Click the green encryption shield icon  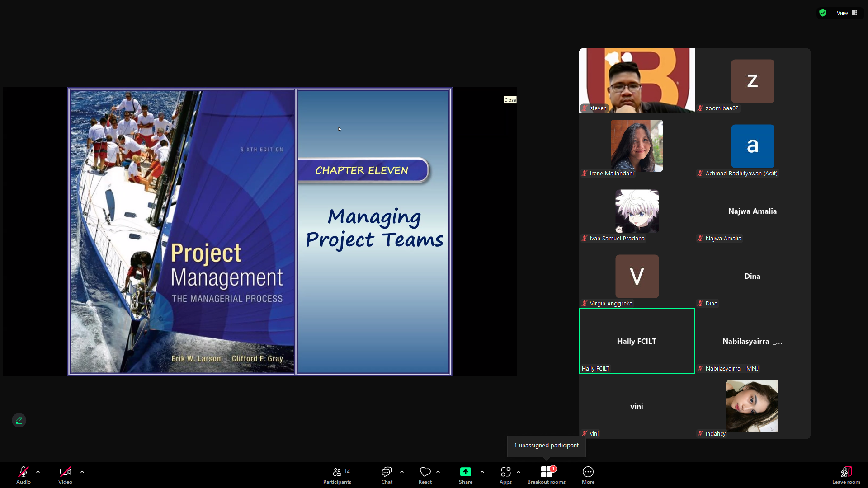[823, 13]
